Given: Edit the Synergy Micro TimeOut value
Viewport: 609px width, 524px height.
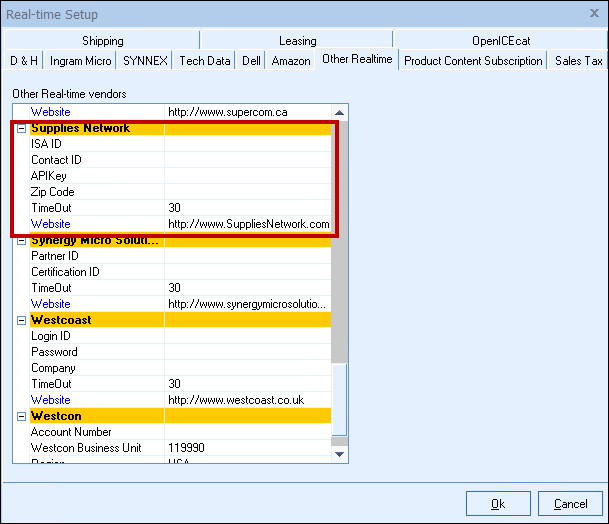Looking at the screenshot, I should pos(248,288).
